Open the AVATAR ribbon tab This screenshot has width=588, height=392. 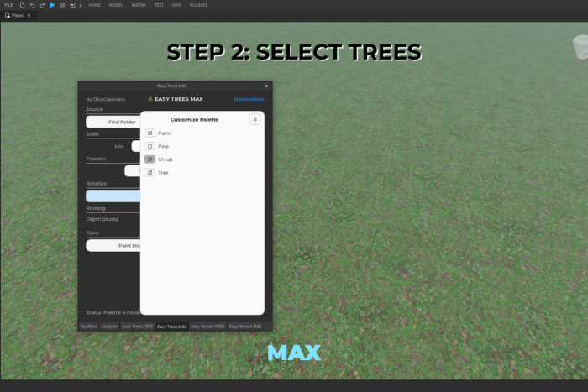click(139, 5)
